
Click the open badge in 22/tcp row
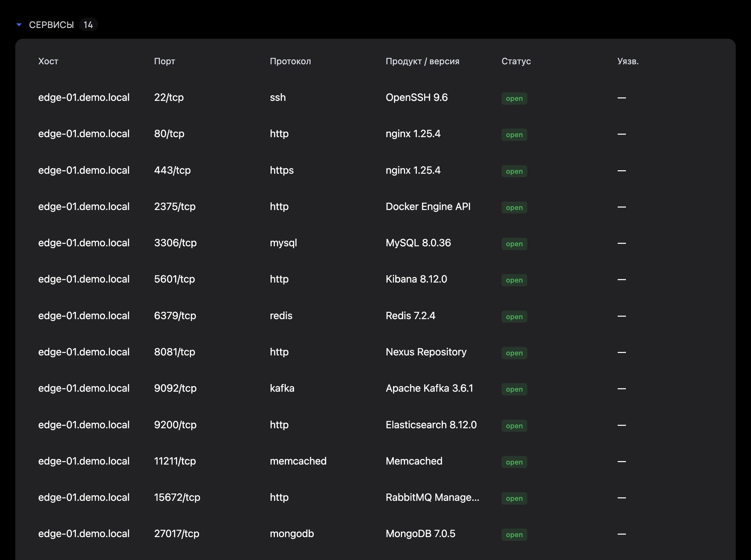[514, 99]
